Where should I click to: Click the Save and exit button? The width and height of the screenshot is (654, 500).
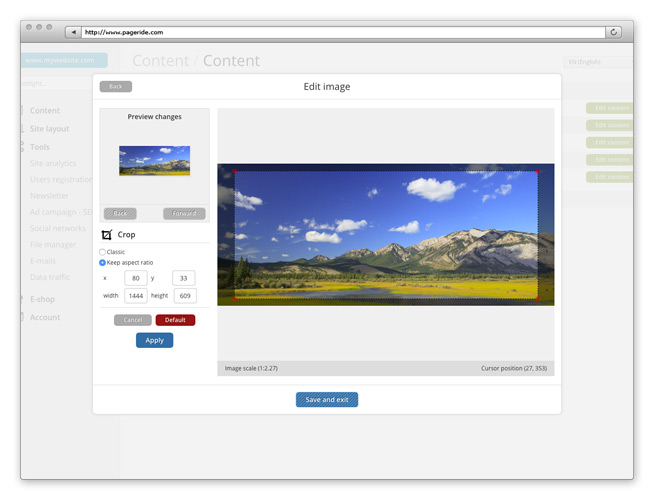[327, 400]
